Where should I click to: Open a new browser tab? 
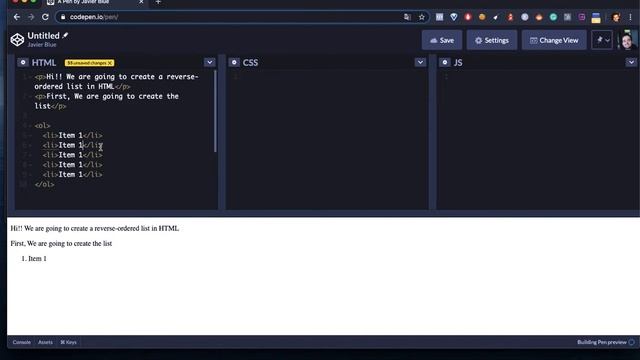coord(158,2)
